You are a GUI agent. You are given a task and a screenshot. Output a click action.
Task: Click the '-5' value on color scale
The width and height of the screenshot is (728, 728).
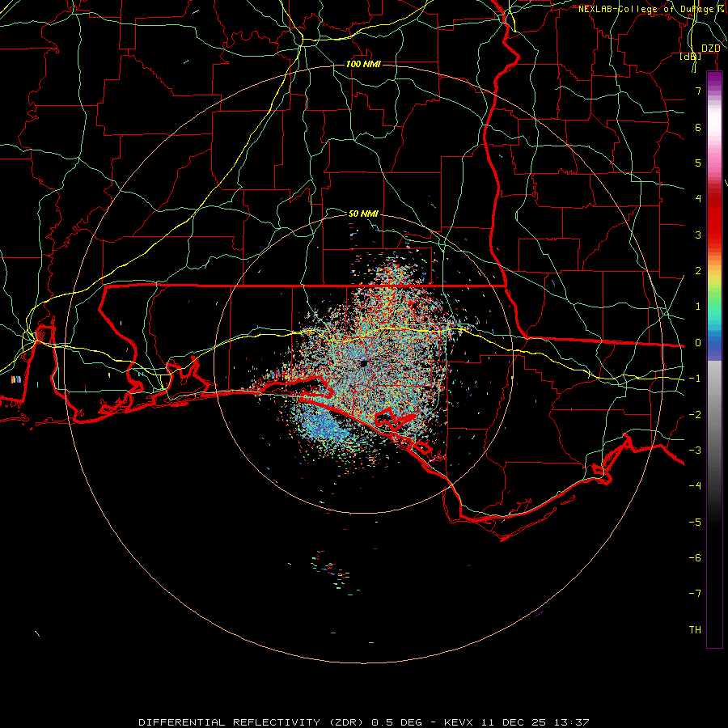[x=695, y=523]
